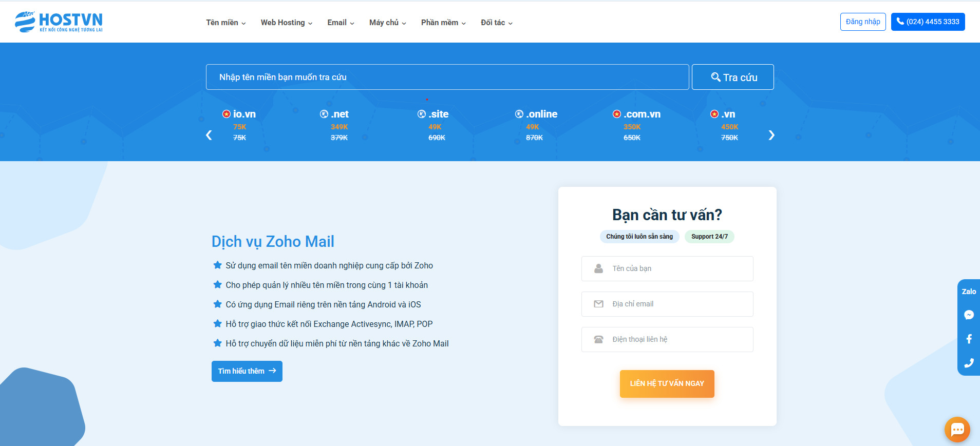Open Facebook page icon in sidebar
Viewport: 980px width, 446px height.
pos(969,339)
